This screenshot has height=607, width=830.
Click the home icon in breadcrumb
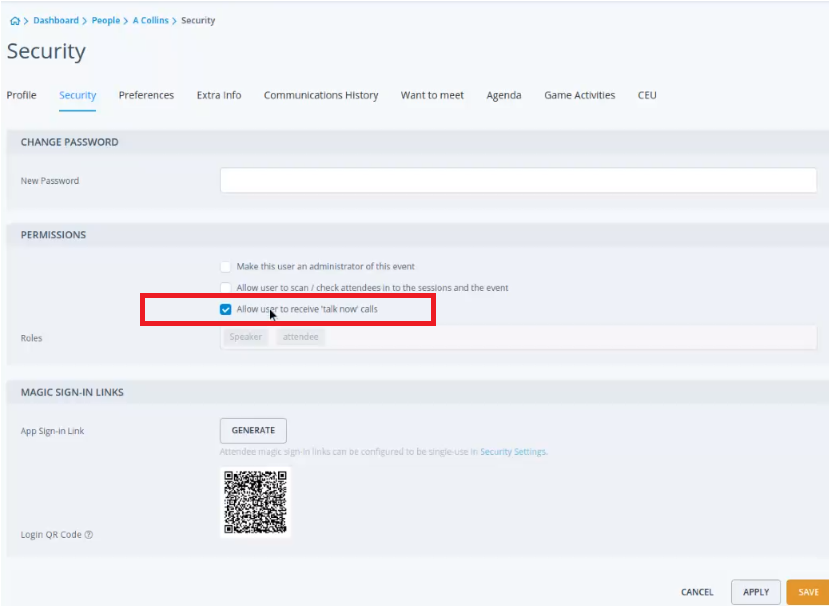tap(15, 21)
